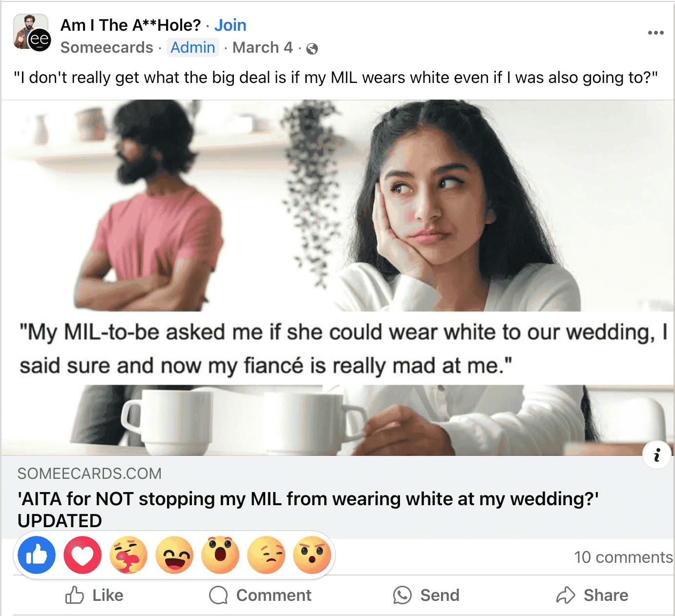The image size is (675, 616).
Task: Select the Wow surprised reaction
Action: coord(220,555)
